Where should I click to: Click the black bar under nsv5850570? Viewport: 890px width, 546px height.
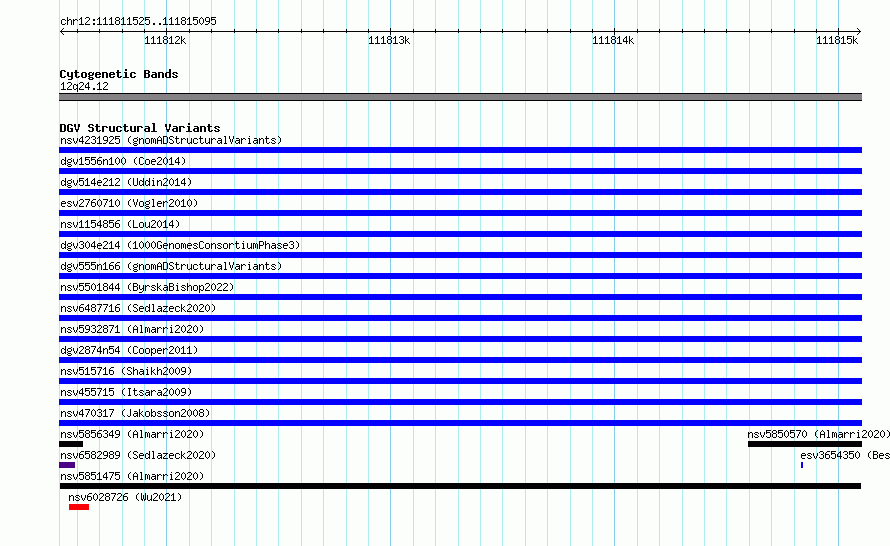805,444
